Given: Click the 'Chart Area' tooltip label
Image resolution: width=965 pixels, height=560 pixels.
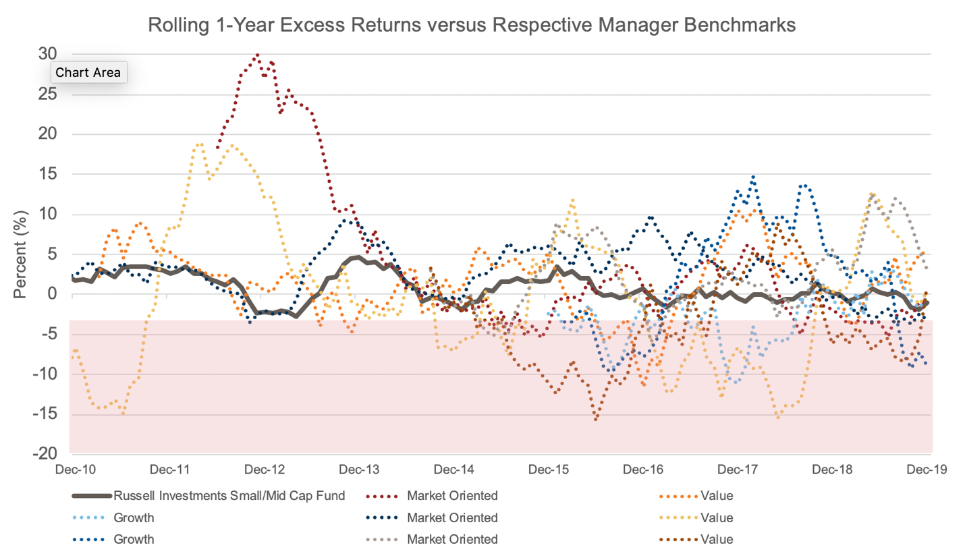Looking at the screenshot, I should [88, 73].
